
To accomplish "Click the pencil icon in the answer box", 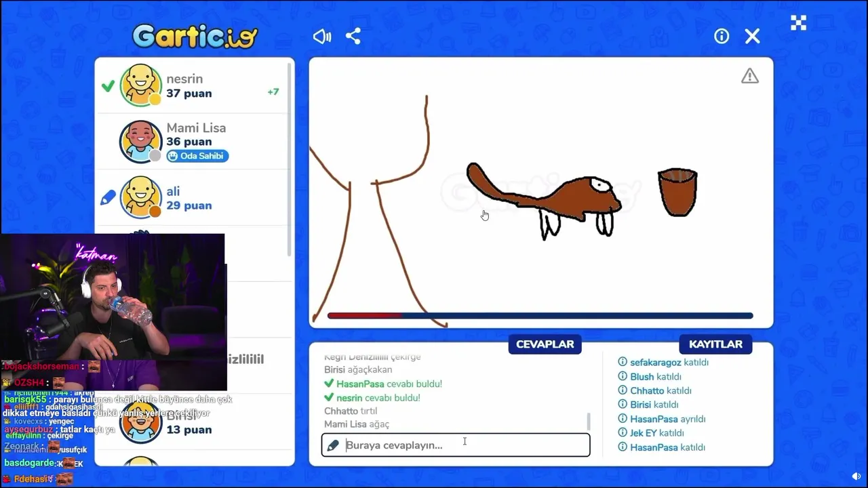I will (x=333, y=445).
